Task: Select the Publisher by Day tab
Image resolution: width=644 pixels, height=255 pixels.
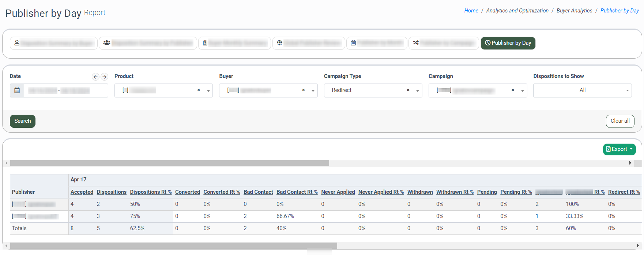Action: point(508,43)
